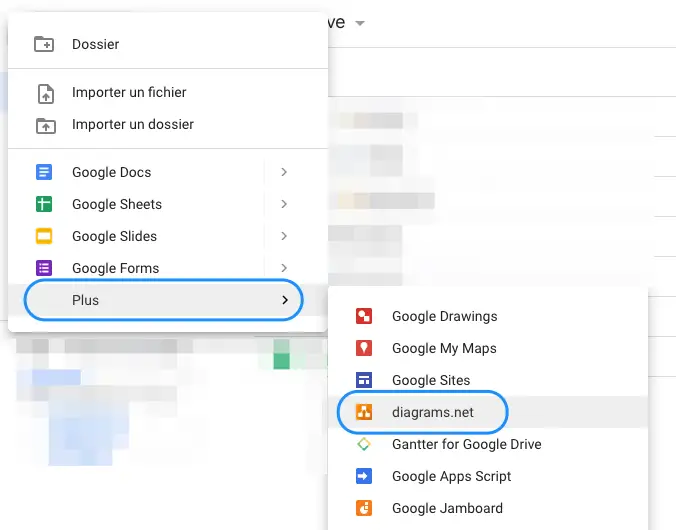Create a new Dossier
676x530 pixels.
click(x=168, y=44)
